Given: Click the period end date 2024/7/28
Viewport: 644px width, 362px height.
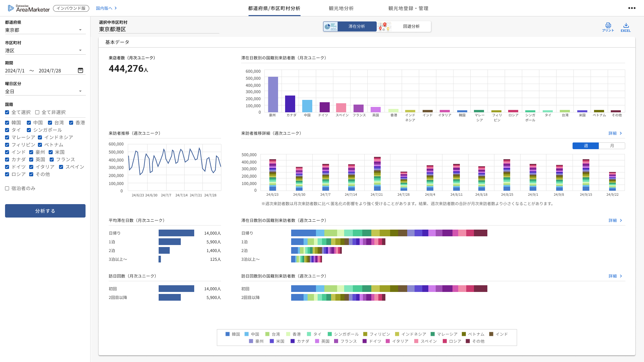Looking at the screenshot, I should (50, 71).
